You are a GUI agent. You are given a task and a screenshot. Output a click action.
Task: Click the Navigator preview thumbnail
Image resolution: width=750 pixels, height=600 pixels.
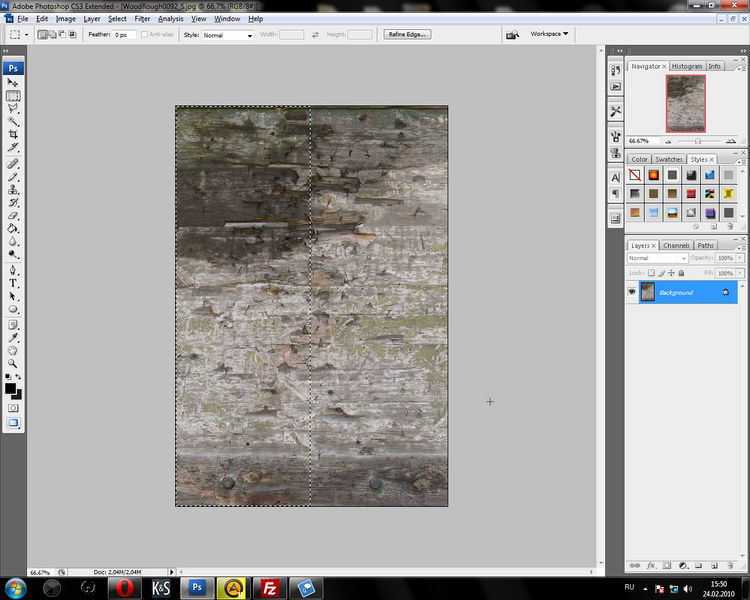click(685, 103)
